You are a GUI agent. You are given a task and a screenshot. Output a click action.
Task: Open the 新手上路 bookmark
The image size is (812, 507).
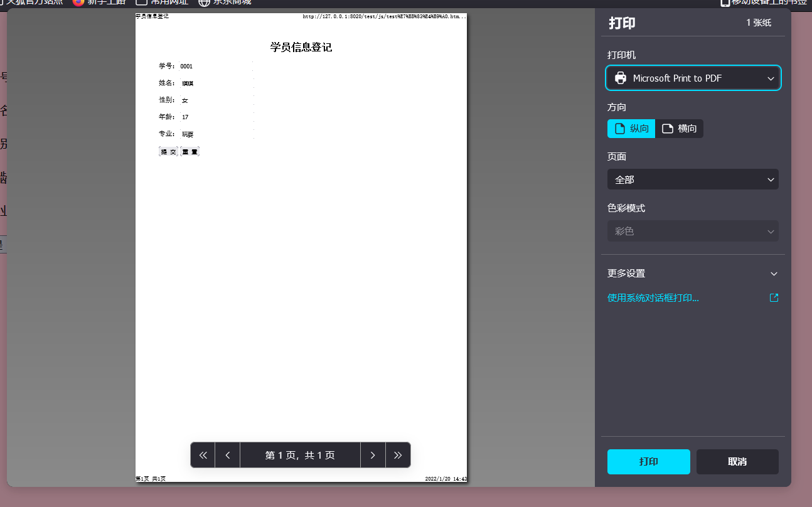point(102,3)
